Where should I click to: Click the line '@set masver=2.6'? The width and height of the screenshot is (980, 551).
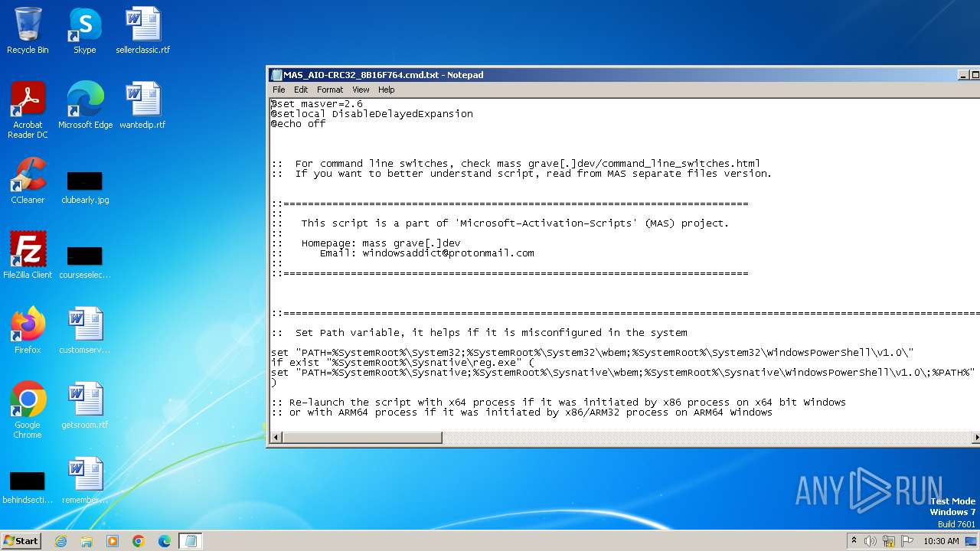click(x=317, y=103)
